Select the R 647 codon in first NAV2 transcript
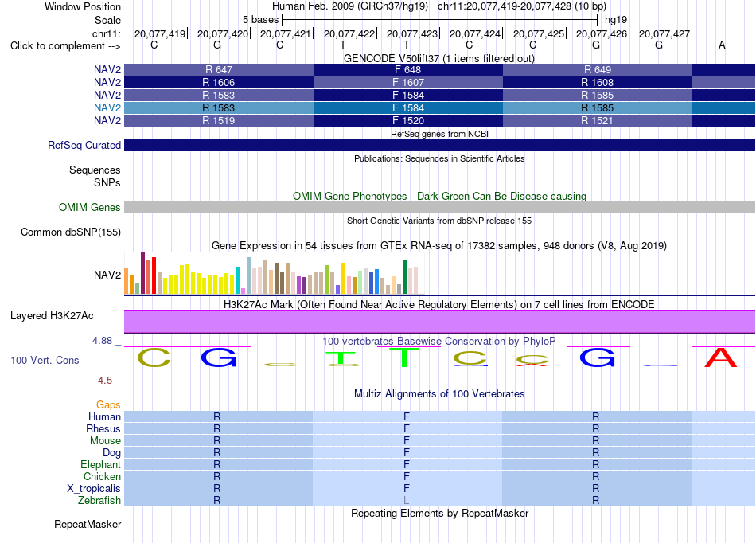This screenshot has width=756, height=543. 219,69
